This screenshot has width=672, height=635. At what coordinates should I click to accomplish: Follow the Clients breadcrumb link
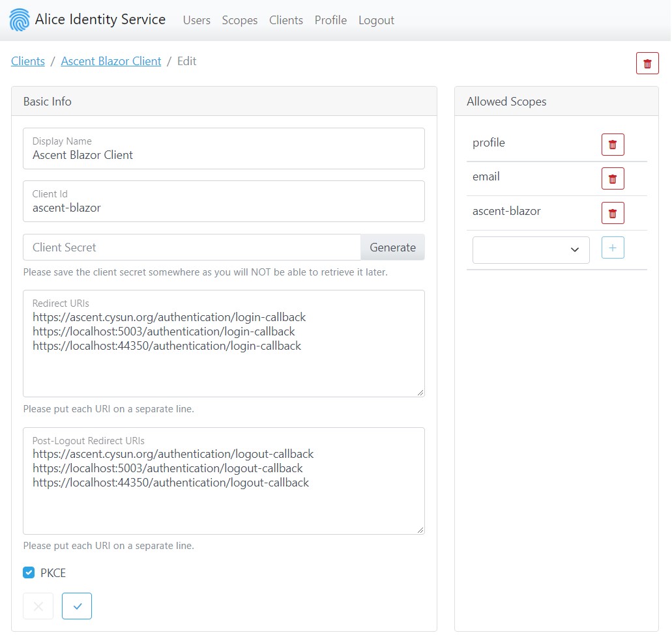point(28,61)
